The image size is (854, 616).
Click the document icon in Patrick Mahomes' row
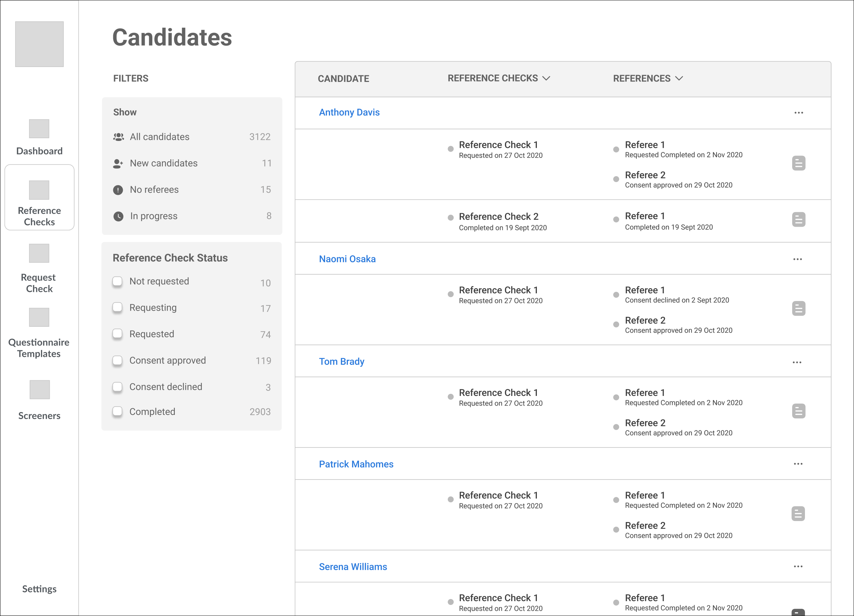(798, 514)
